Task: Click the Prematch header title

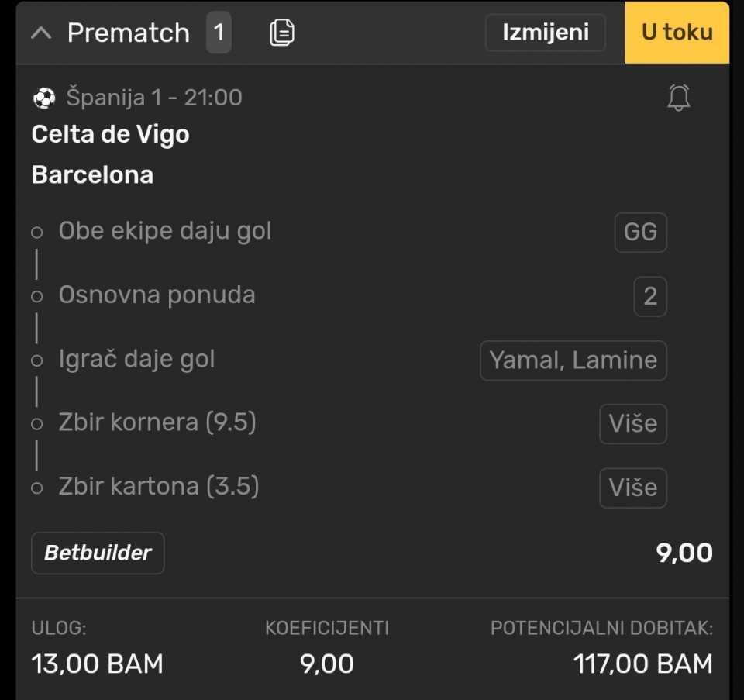Action: pos(128,33)
